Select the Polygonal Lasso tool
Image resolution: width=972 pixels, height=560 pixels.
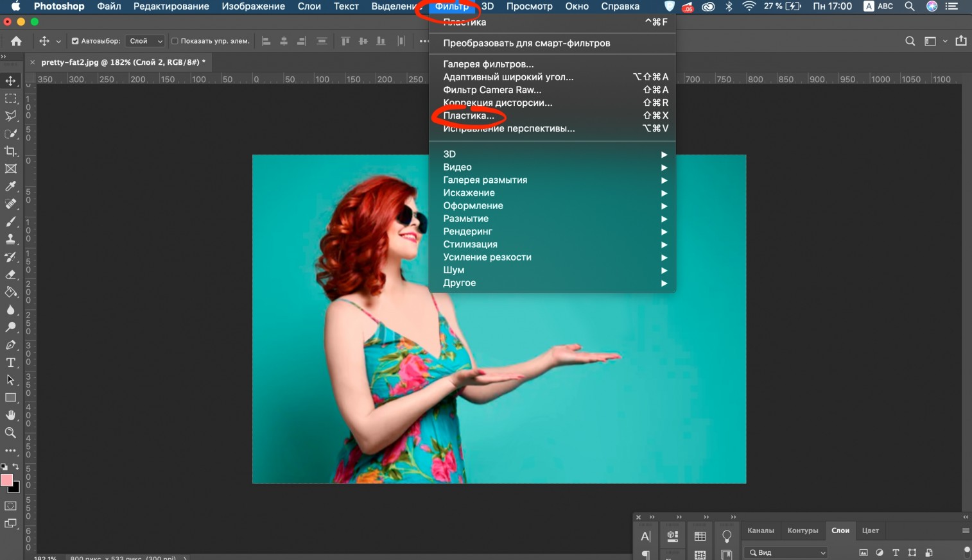tap(11, 116)
